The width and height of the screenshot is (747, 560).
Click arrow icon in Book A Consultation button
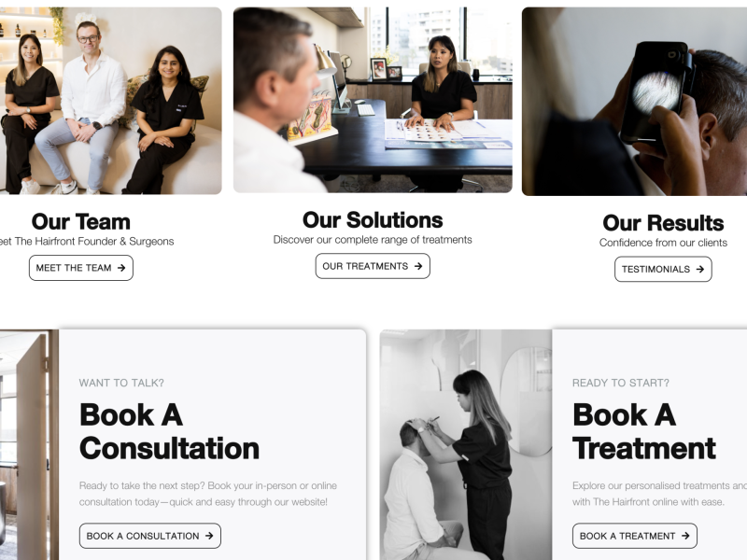pos(209,536)
